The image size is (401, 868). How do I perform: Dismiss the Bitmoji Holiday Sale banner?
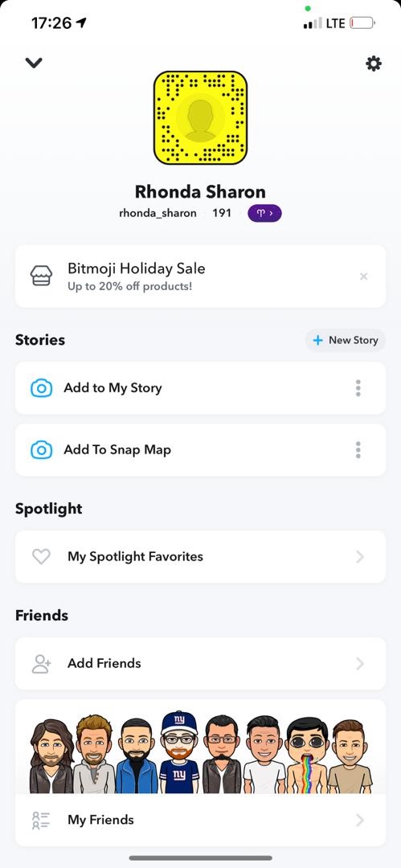coord(363,276)
